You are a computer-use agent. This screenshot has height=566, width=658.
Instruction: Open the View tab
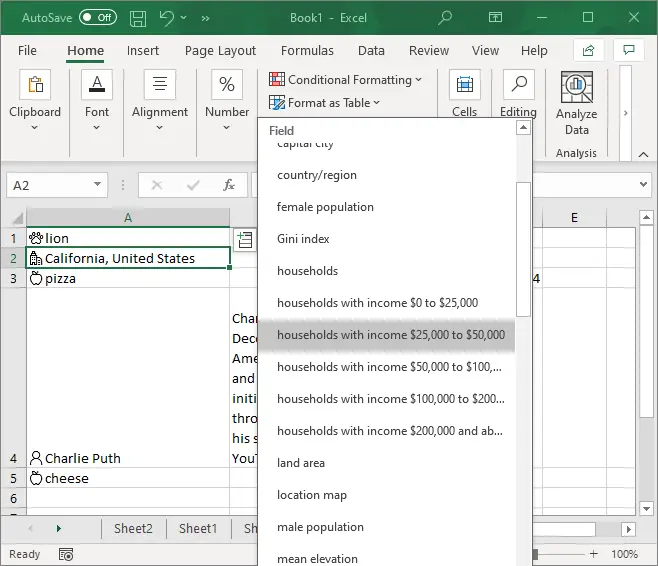click(485, 50)
